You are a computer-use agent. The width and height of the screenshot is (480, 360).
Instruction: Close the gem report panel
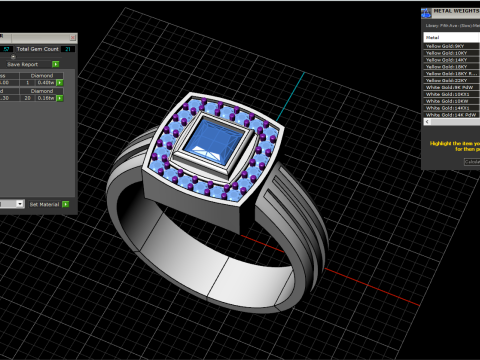coord(73,38)
